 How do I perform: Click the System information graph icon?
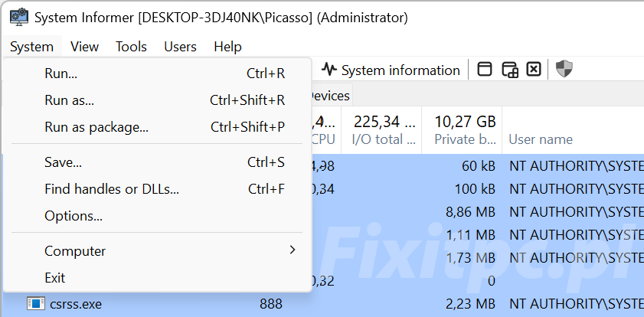click(329, 70)
